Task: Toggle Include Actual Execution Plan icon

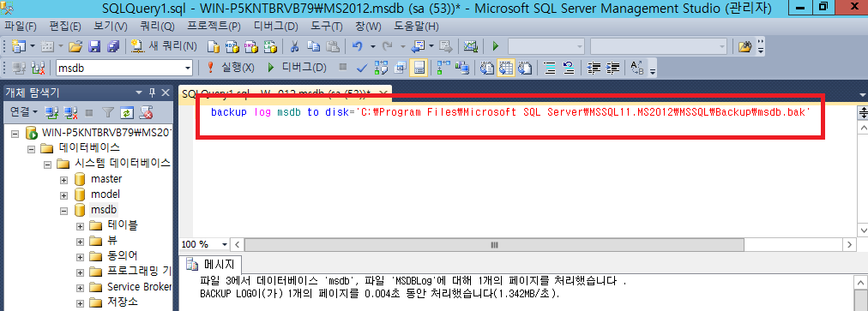Action: coord(443,68)
